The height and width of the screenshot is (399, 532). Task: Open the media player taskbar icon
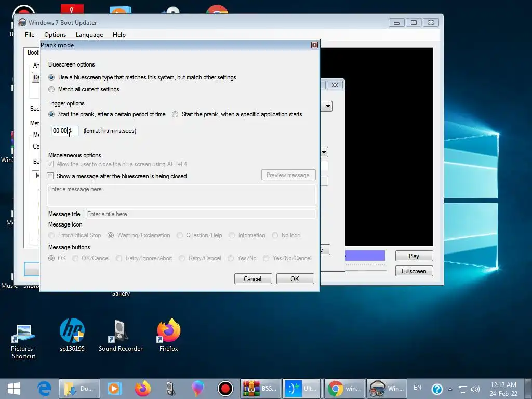pyautogui.click(x=114, y=389)
